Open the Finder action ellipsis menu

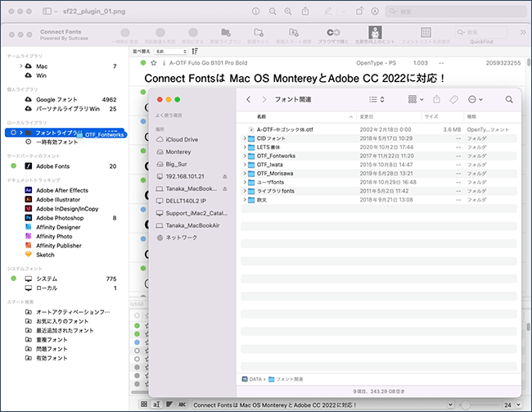[475, 99]
